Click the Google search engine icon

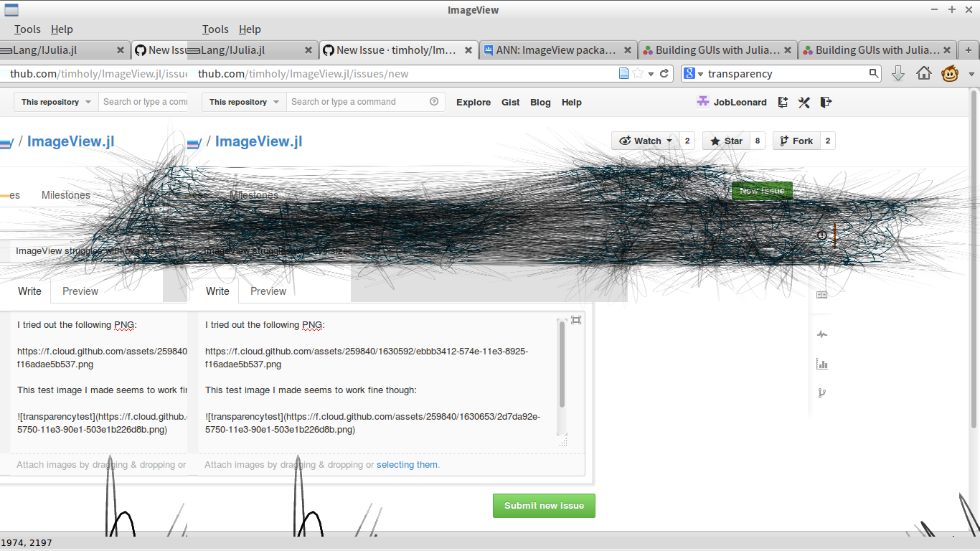pyautogui.click(x=689, y=73)
